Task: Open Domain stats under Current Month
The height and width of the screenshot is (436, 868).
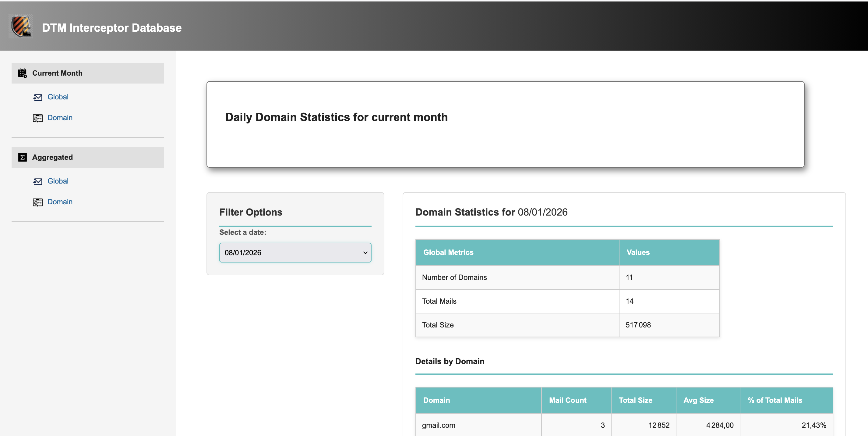Action: tap(60, 118)
